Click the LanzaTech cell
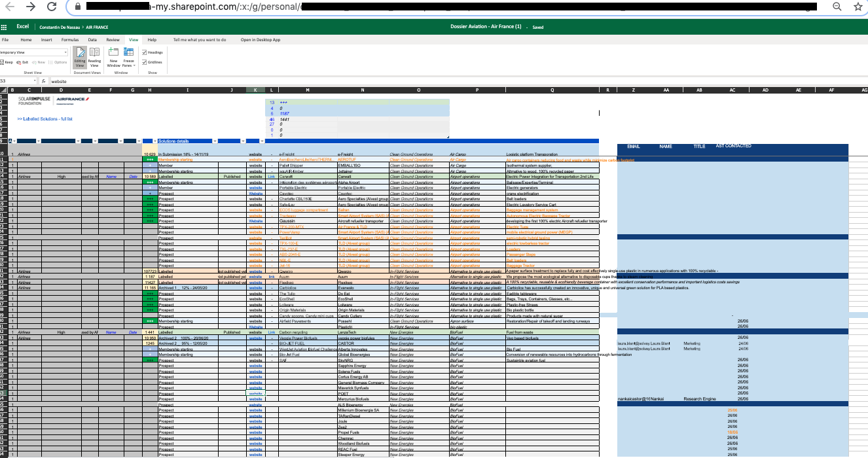 click(363, 332)
